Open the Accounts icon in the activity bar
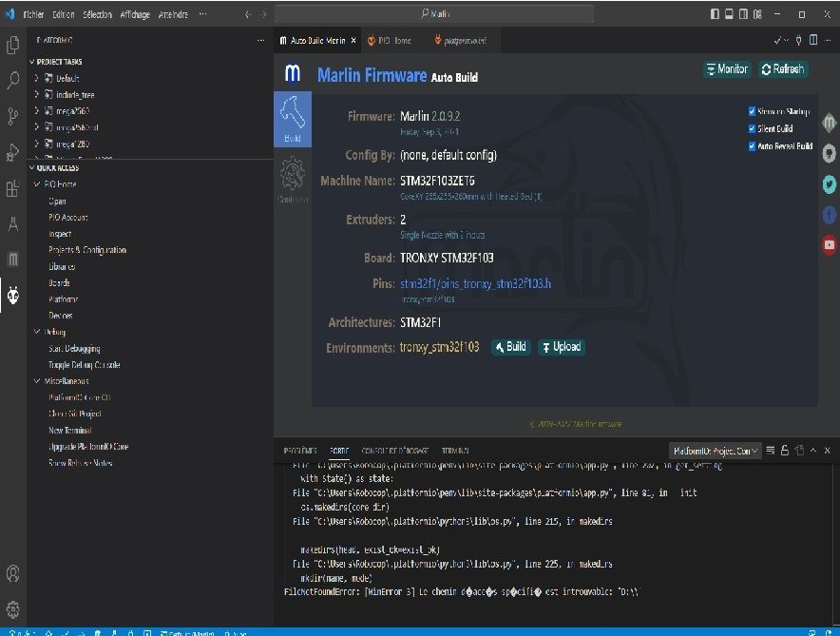This screenshot has width=840, height=636. (x=13, y=574)
